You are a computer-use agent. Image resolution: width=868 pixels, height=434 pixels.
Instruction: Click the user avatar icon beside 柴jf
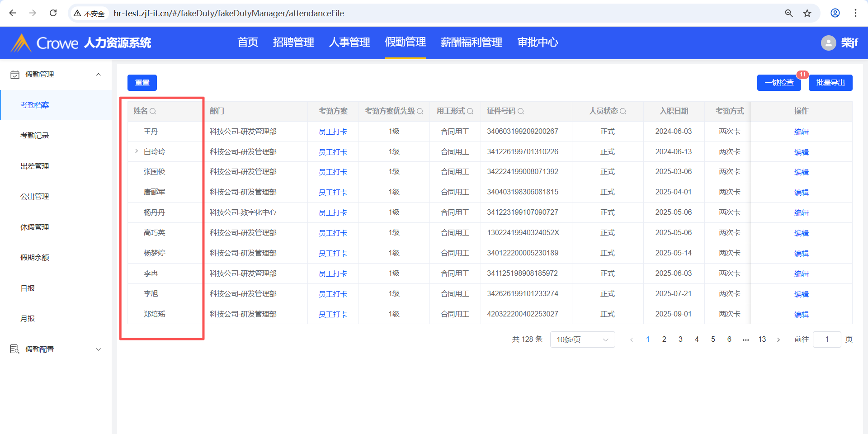pyautogui.click(x=828, y=43)
